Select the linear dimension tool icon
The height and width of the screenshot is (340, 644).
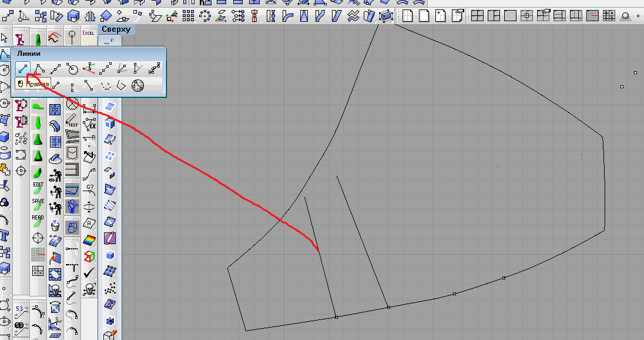[89, 109]
